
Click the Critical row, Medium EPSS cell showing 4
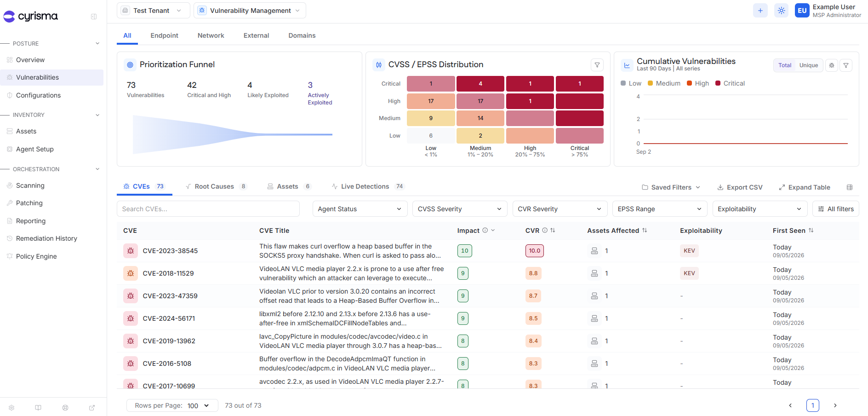[480, 84]
